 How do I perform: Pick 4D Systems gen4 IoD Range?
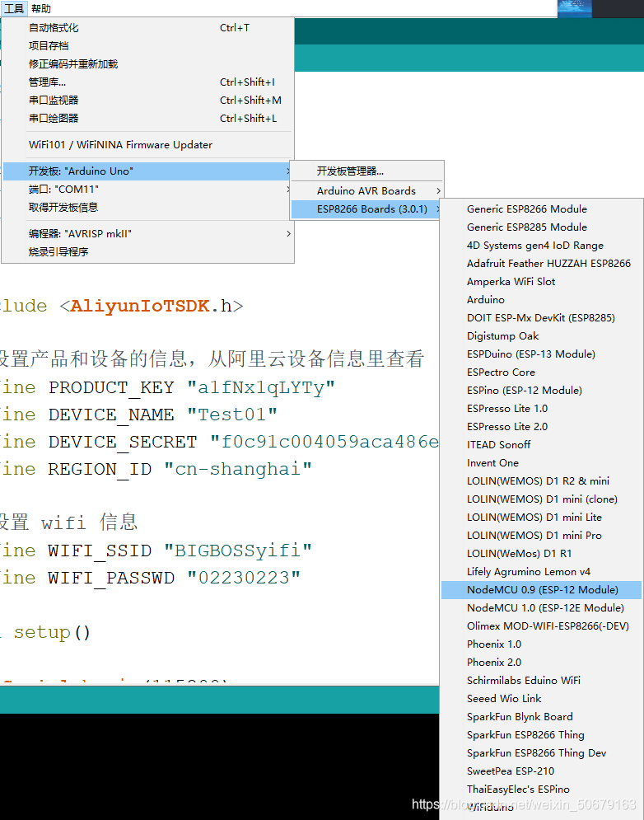coord(542,246)
